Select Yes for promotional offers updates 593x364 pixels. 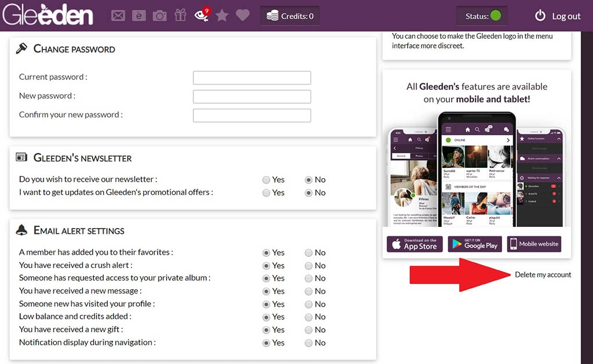pos(266,193)
